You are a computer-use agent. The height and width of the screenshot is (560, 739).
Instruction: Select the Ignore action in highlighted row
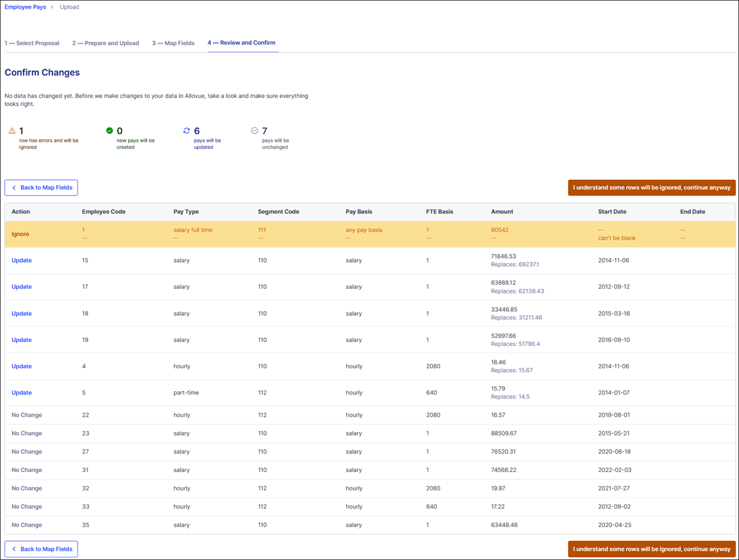click(x=20, y=234)
